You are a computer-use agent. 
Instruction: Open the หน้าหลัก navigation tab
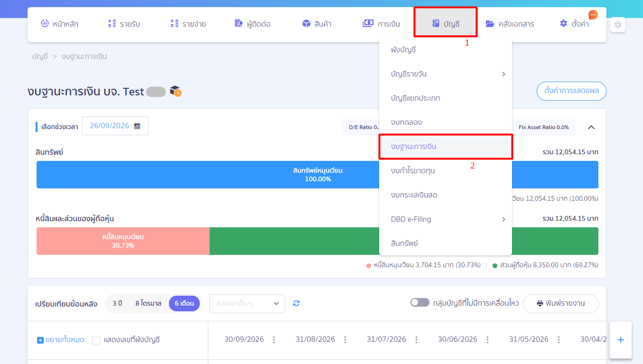60,23
